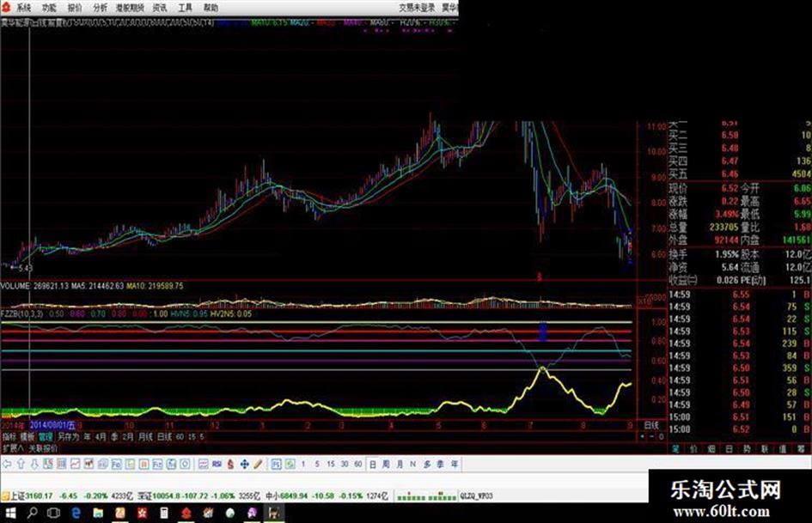Open the 分析 menu
This screenshot has height=523, width=812.
click(x=100, y=8)
